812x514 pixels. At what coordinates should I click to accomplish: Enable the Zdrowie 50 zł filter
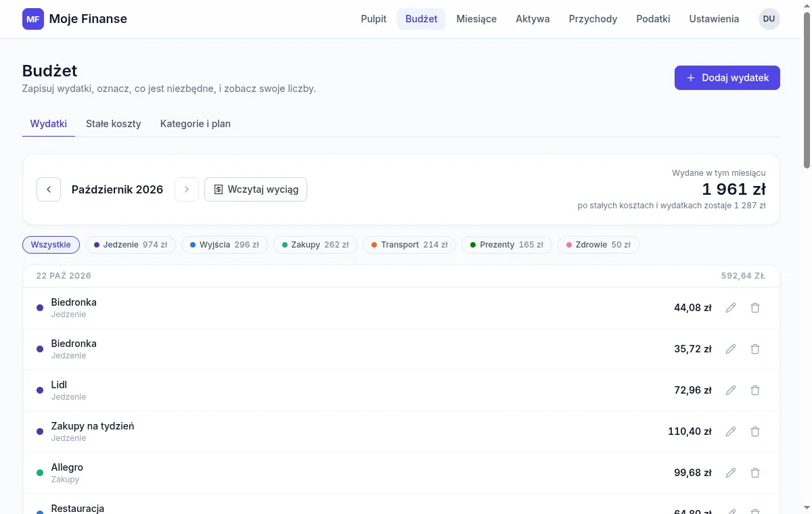pyautogui.click(x=598, y=245)
